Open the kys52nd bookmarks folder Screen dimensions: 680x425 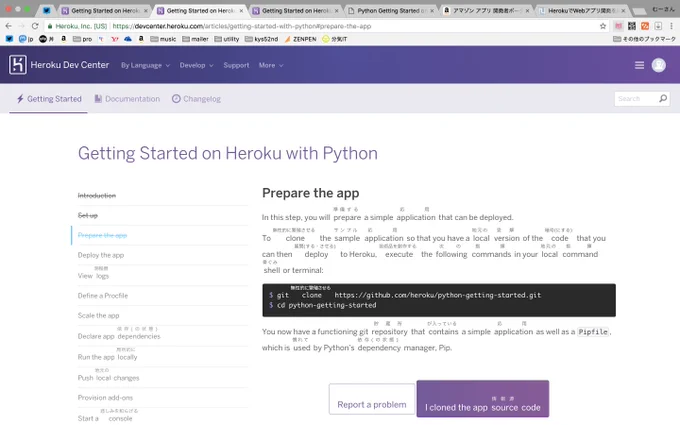click(x=261, y=39)
